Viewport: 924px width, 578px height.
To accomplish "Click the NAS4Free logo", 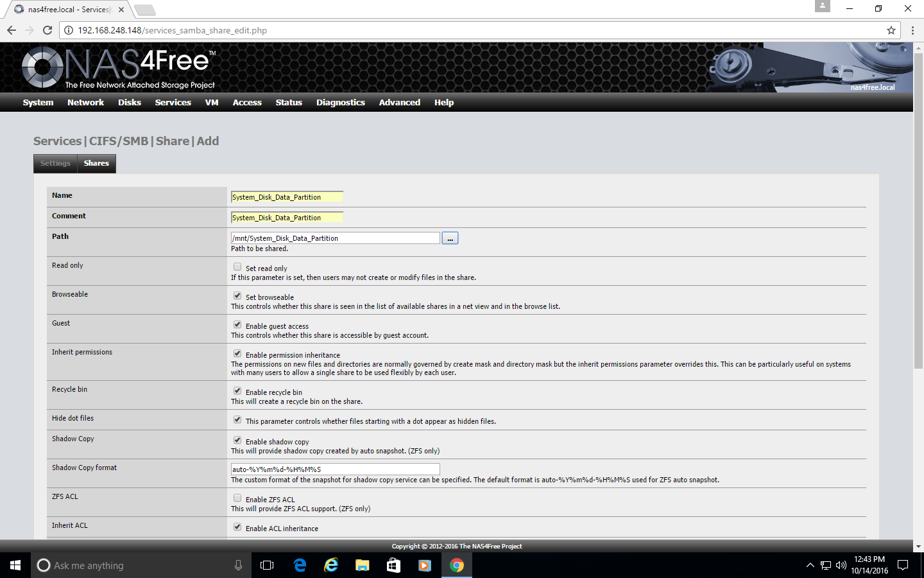I will (x=119, y=67).
